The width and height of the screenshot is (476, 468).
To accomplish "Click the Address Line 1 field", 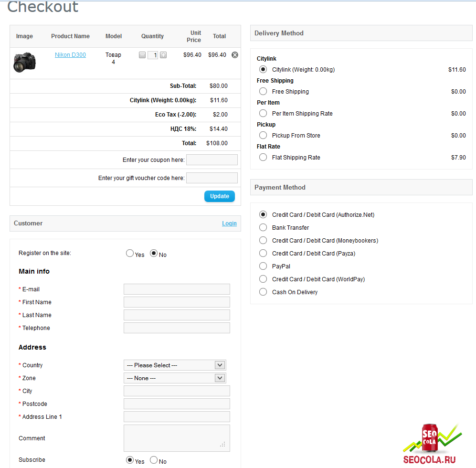I will click(177, 417).
